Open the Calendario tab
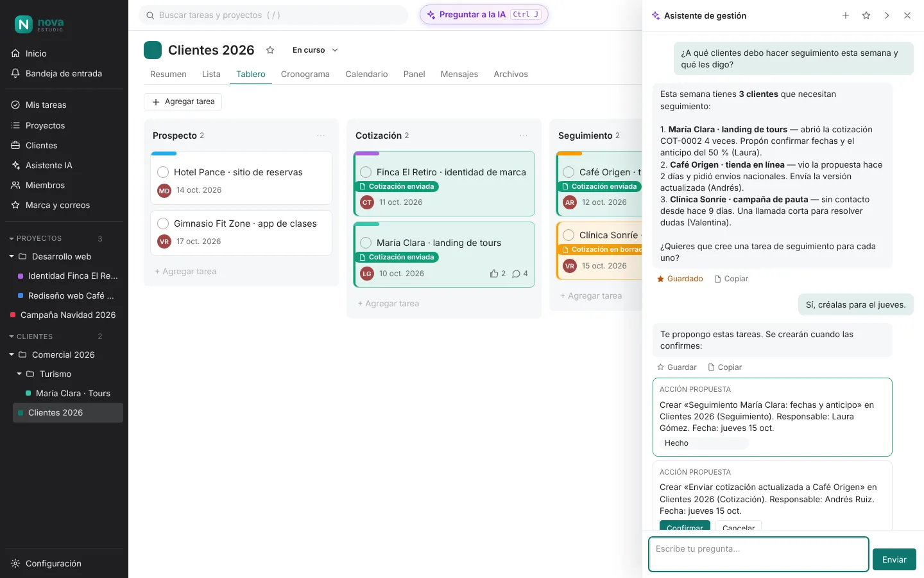This screenshot has width=924, height=578. pyautogui.click(x=366, y=74)
